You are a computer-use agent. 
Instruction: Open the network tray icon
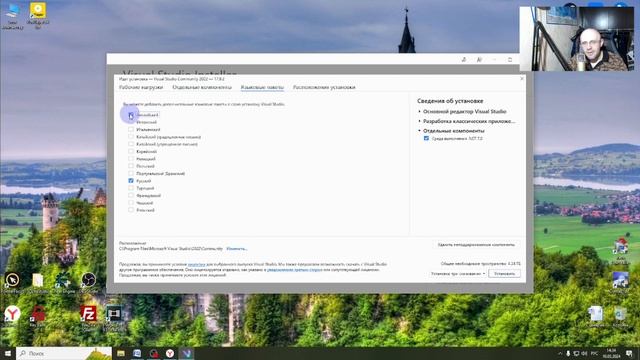click(x=576, y=353)
